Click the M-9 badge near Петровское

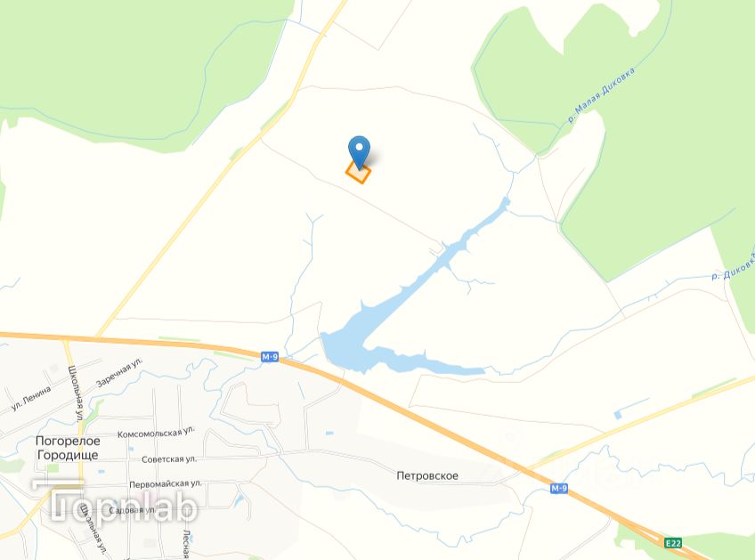pyautogui.click(x=559, y=488)
